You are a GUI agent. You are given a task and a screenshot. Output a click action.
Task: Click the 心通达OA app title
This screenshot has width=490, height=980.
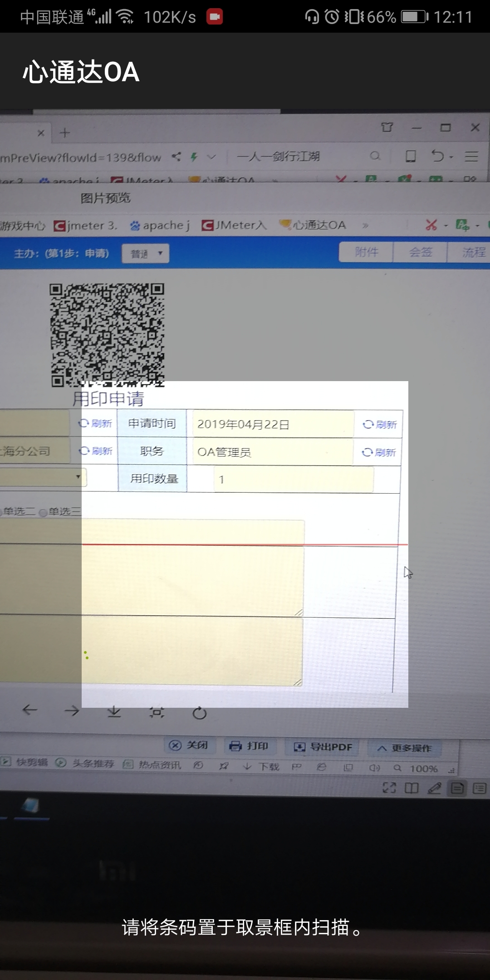click(x=81, y=72)
